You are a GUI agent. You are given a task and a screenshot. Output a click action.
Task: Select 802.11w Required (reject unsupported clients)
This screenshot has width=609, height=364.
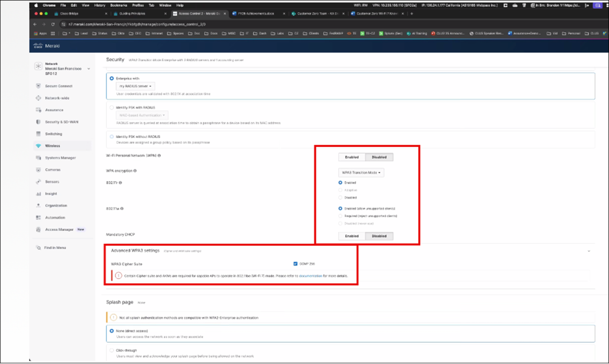click(340, 216)
